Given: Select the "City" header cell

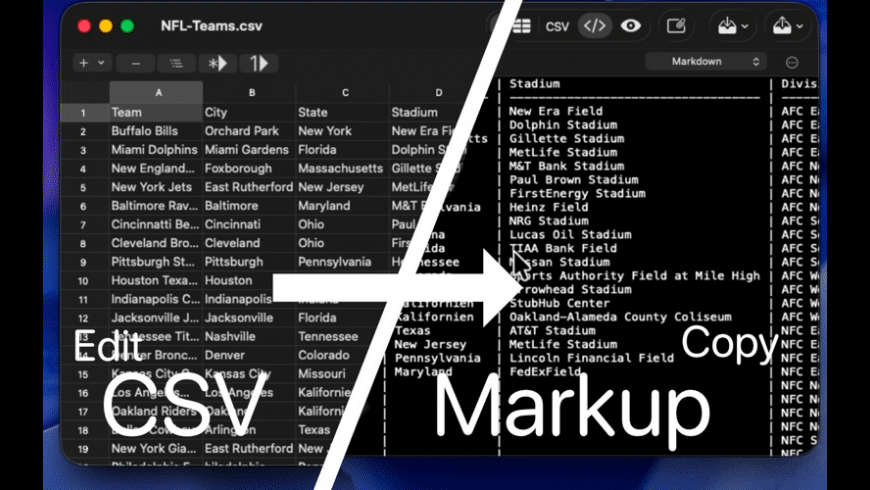Looking at the screenshot, I should [249, 113].
